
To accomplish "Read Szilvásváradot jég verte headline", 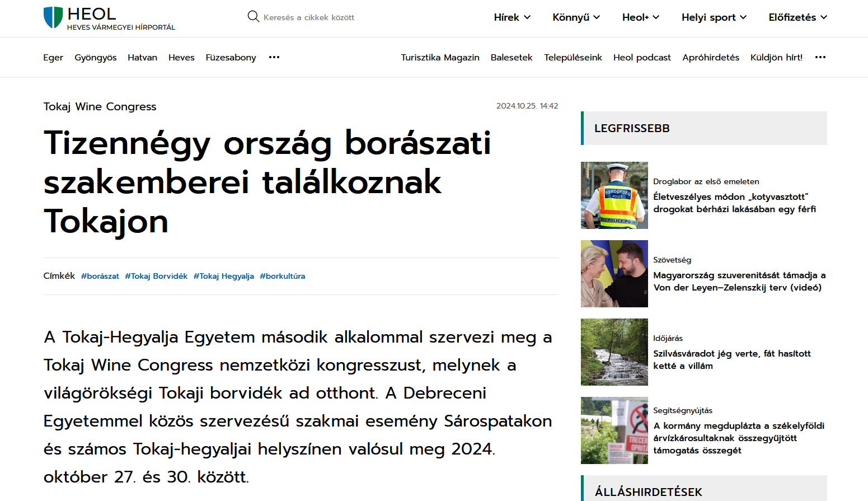I will (732, 359).
